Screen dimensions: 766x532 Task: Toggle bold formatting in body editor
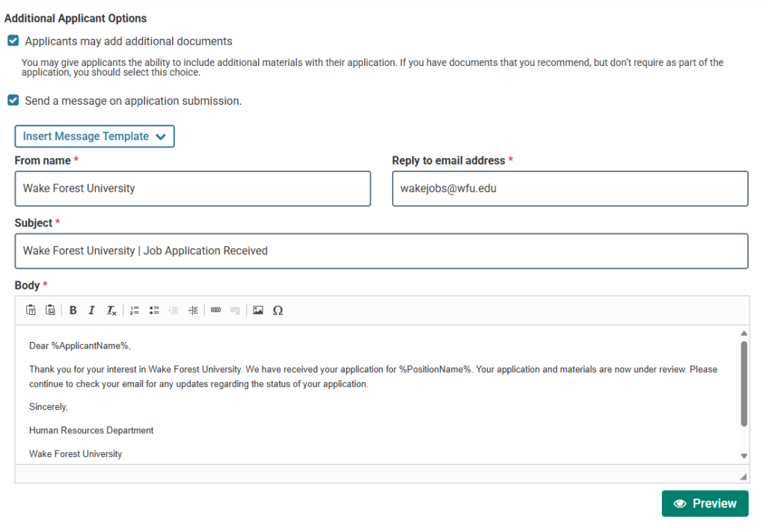[x=73, y=311]
